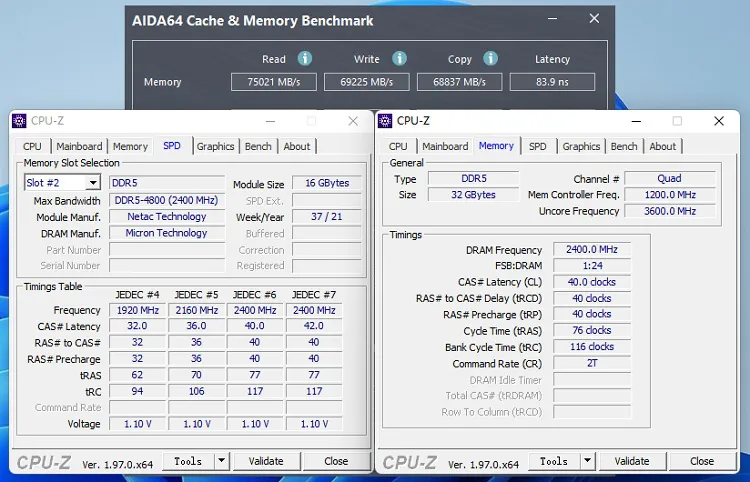Click the Read info icon in AIDA64

(x=305, y=58)
